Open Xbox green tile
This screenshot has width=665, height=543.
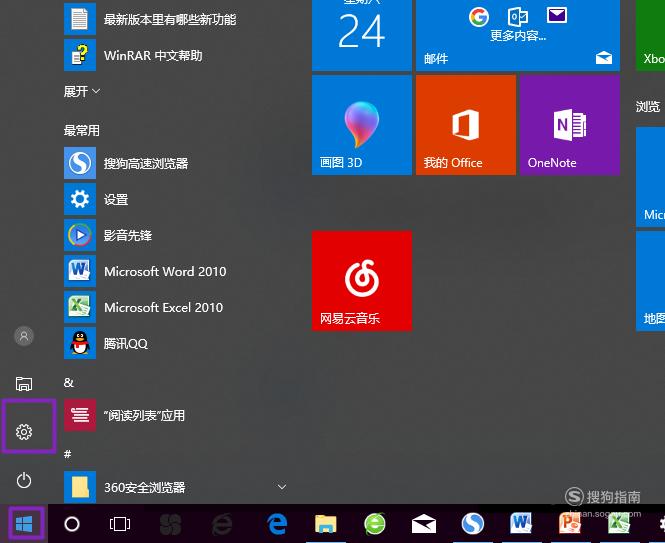click(651, 35)
